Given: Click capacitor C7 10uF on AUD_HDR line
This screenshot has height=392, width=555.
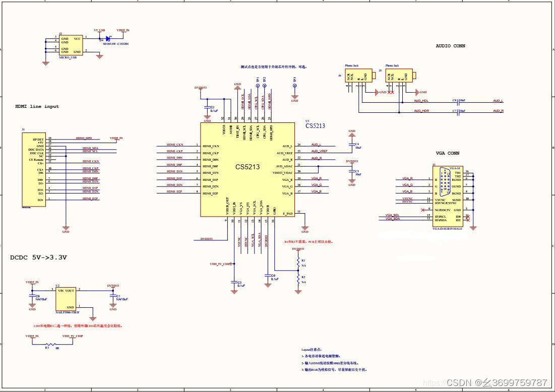Looking at the screenshot, I should coord(459,112).
